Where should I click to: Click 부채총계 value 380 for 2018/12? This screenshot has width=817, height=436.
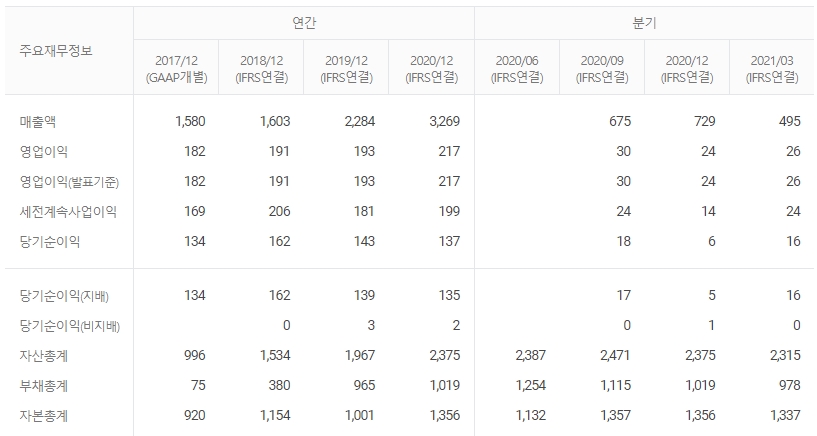click(279, 385)
